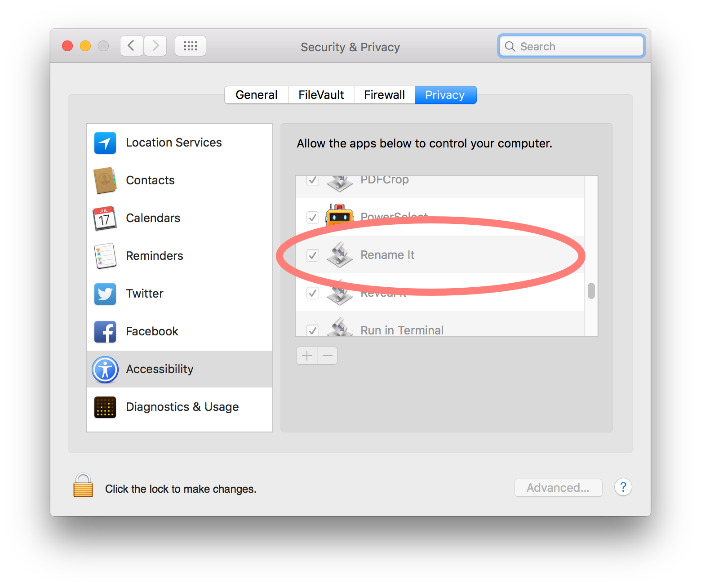Screen dimensions: 701x588
Task: Select the Twitter bird icon
Action: tap(105, 294)
